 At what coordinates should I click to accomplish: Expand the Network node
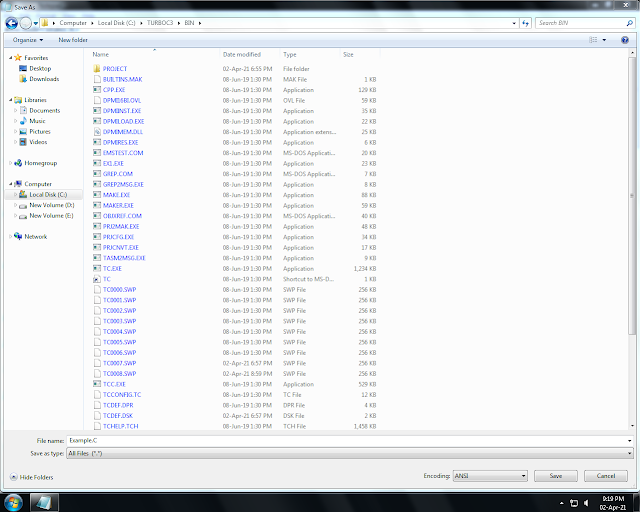click(11, 237)
